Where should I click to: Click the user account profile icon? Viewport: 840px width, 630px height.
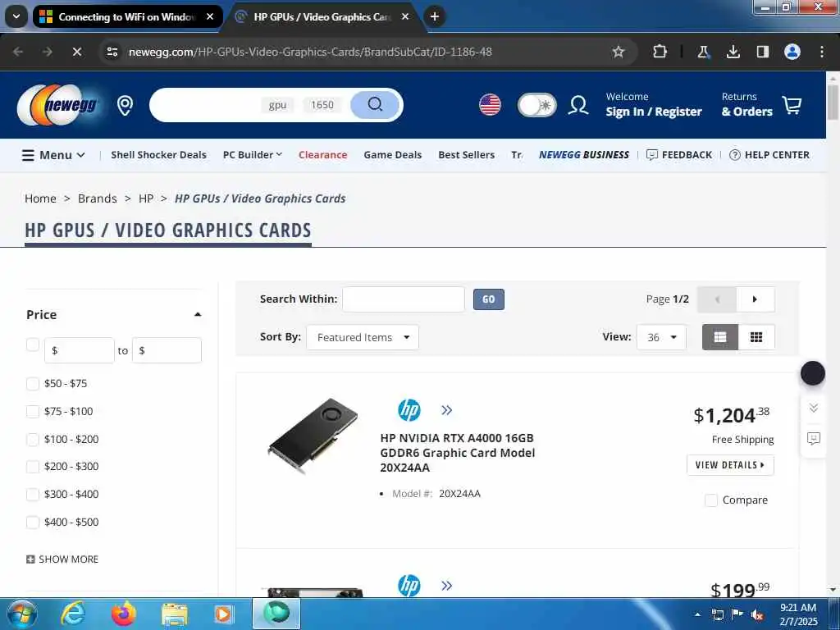578,105
